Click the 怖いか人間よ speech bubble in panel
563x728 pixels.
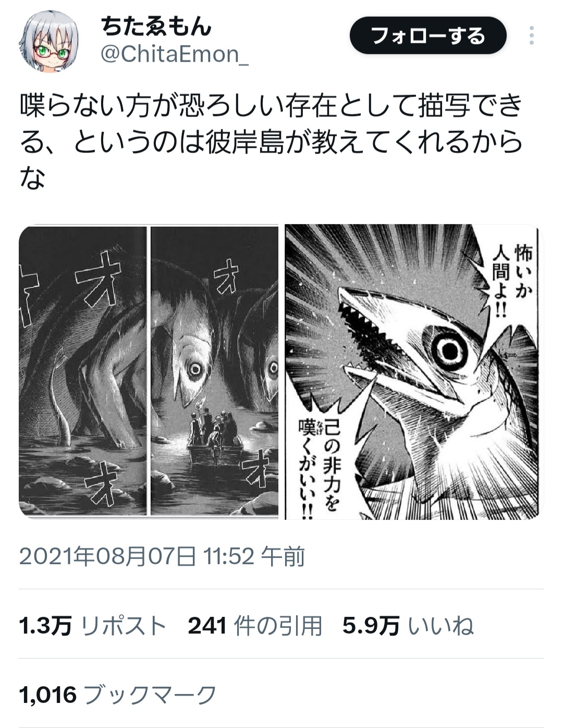point(511,279)
